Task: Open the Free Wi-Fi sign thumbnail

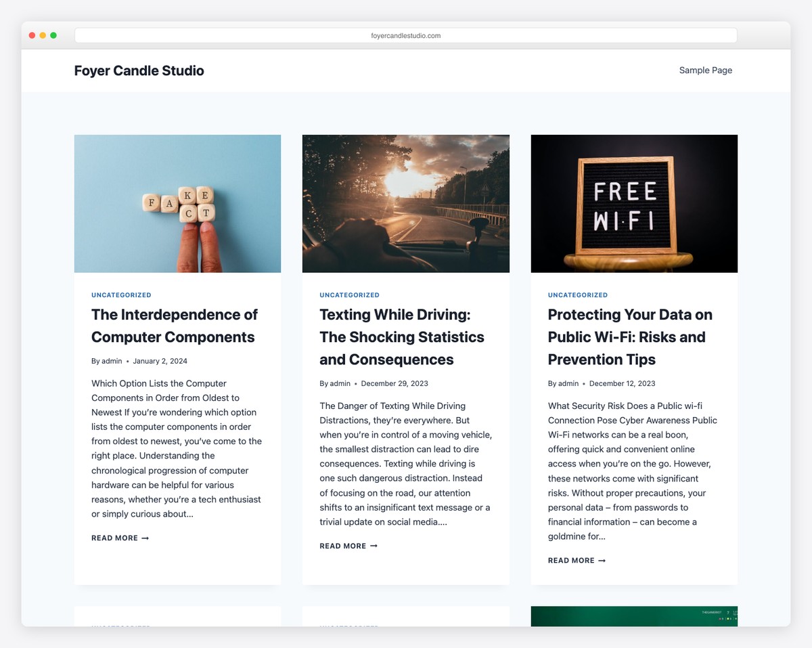Action: point(634,203)
